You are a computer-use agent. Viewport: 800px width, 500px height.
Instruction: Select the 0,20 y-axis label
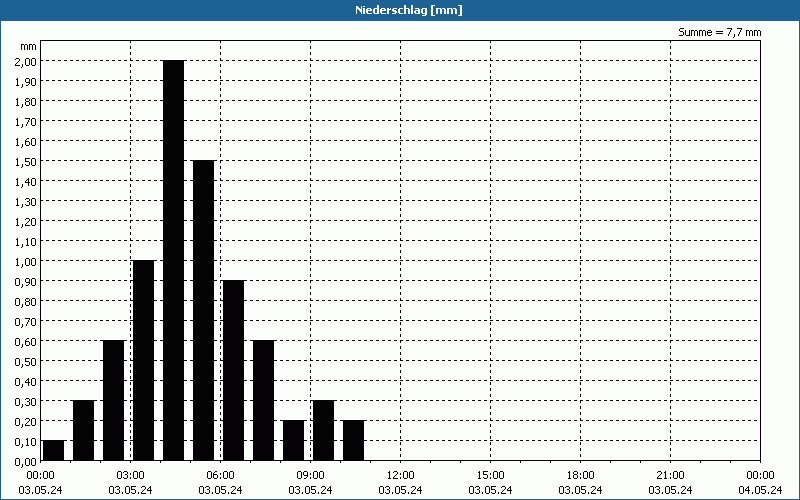tap(27, 421)
